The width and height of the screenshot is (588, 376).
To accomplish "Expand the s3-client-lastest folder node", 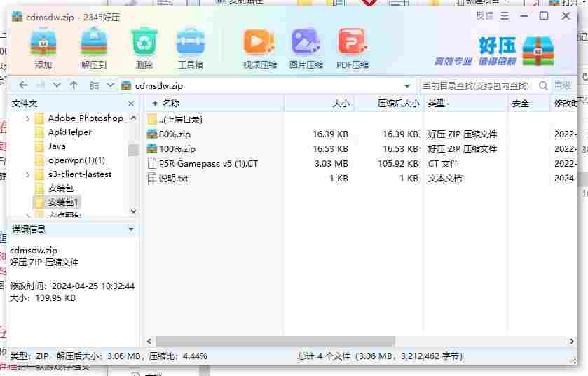I will pos(27,174).
